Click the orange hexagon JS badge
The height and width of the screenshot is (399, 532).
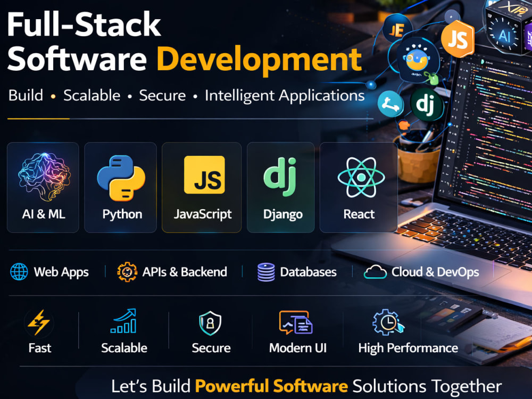click(458, 39)
